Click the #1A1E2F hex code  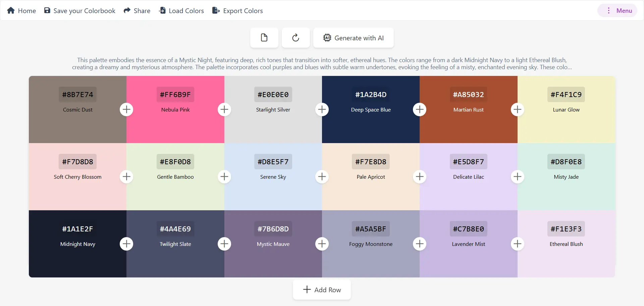[x=77, y=229]
